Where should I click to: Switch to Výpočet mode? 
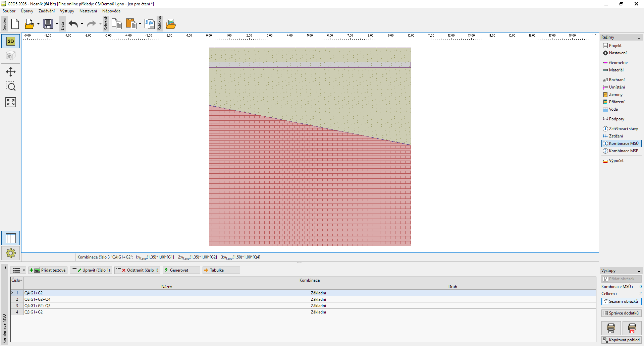point(616,161)
